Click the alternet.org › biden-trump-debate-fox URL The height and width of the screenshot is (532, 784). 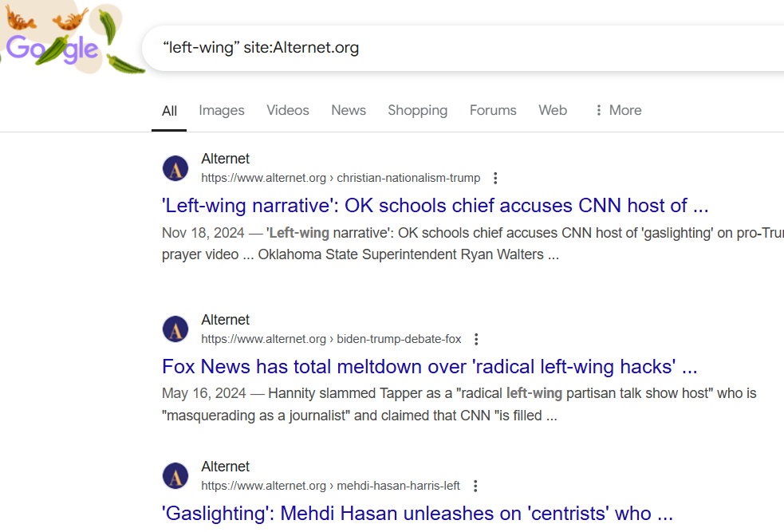click(x=331, y=339)
